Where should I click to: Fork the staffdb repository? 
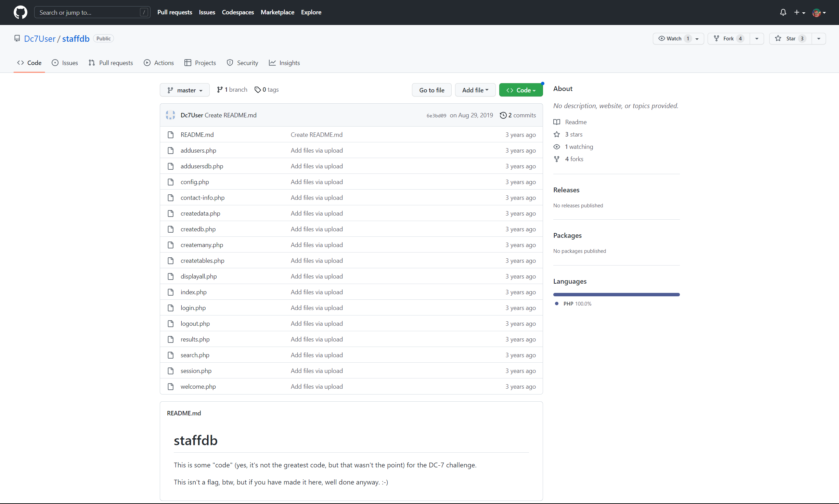pos(728,38)
